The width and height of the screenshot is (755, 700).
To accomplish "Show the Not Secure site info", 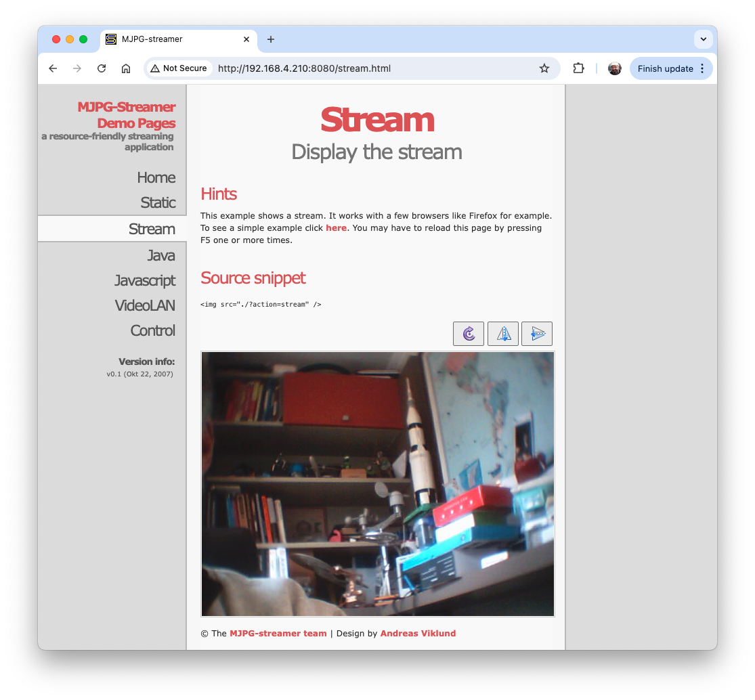I will [179, 68].
